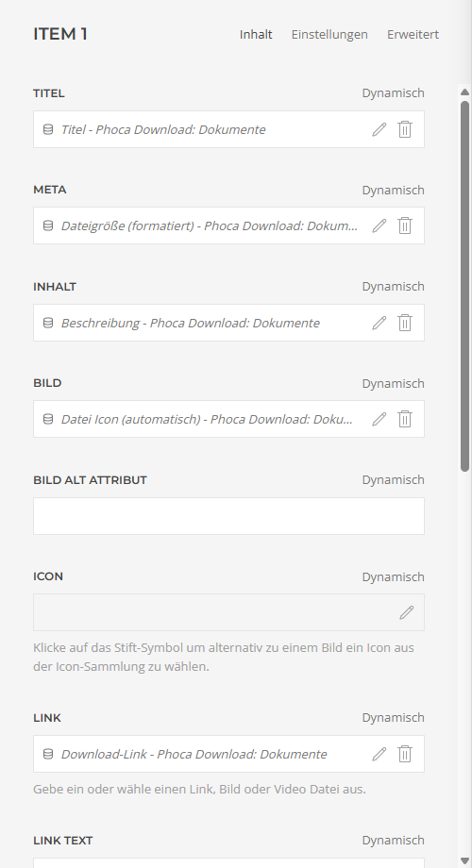Edit the Inhalt Beschreibung source pencil
The height and width of the screenshot is (868, 472).
point(379,323)
